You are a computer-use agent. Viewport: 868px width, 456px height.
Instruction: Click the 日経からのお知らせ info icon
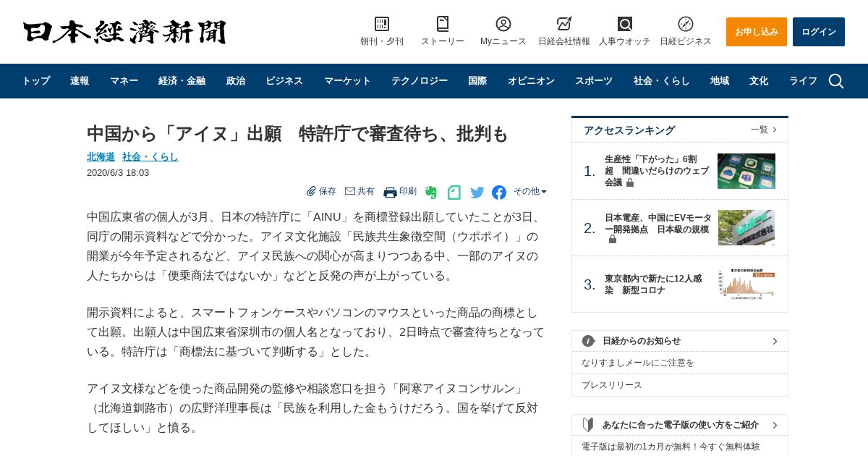pyautogui.click(x=588, y=341)
